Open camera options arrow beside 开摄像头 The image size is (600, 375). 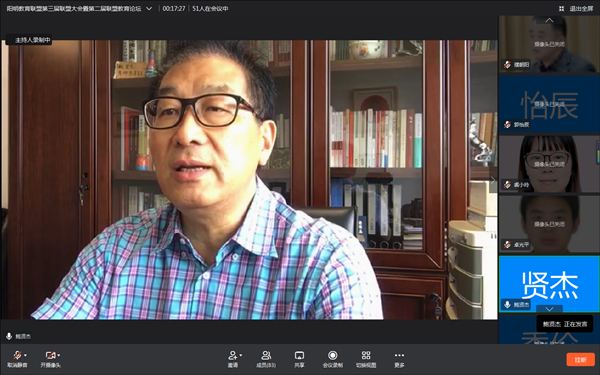pyautogui.click(x=59, y=355)
